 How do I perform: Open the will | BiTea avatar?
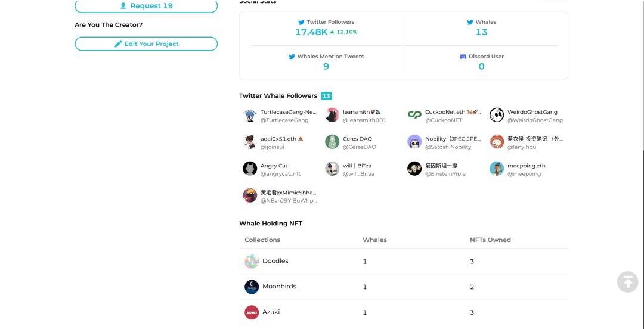pos(332,169)
